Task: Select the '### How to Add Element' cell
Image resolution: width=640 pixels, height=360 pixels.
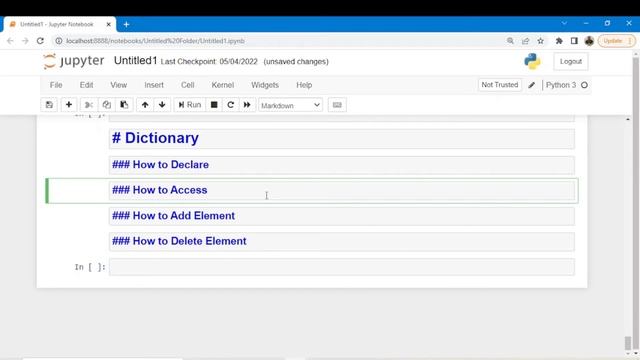Action: 342,216
